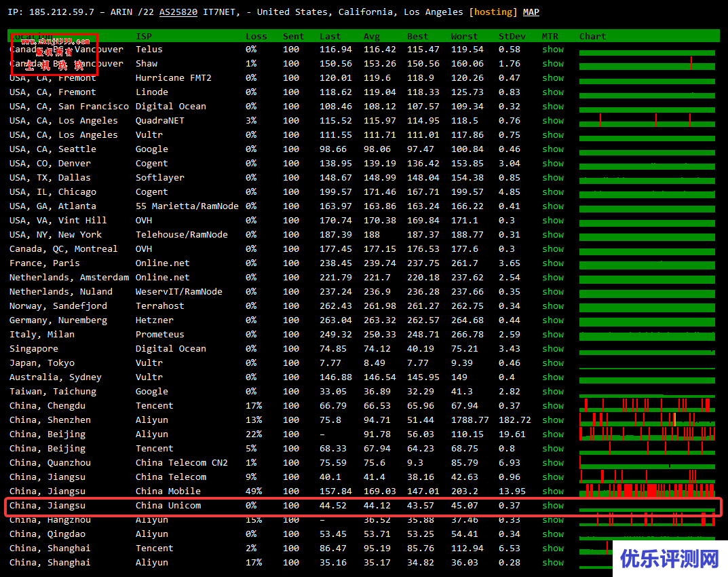Open chart for Chengdu Tencent row

[x=647, y=405]
